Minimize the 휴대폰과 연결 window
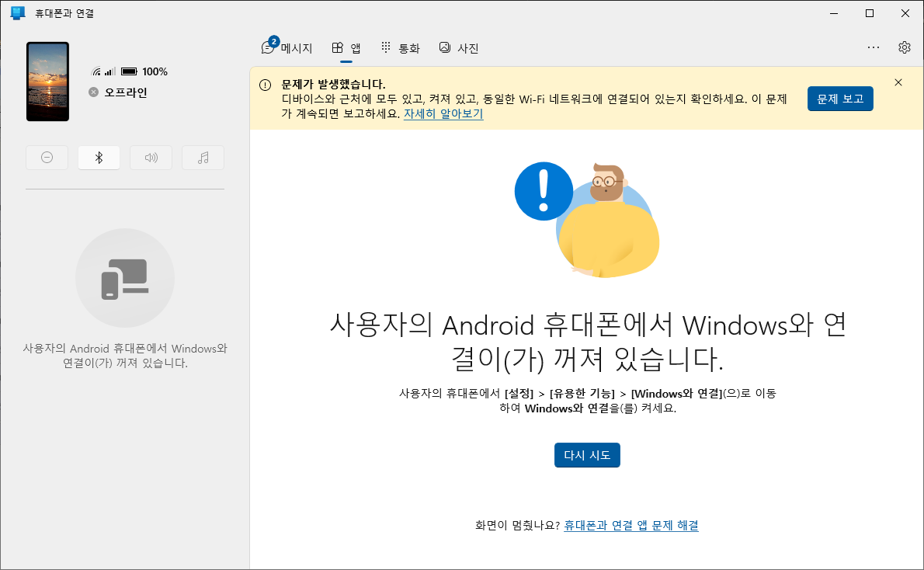 (x=834, y=13)
